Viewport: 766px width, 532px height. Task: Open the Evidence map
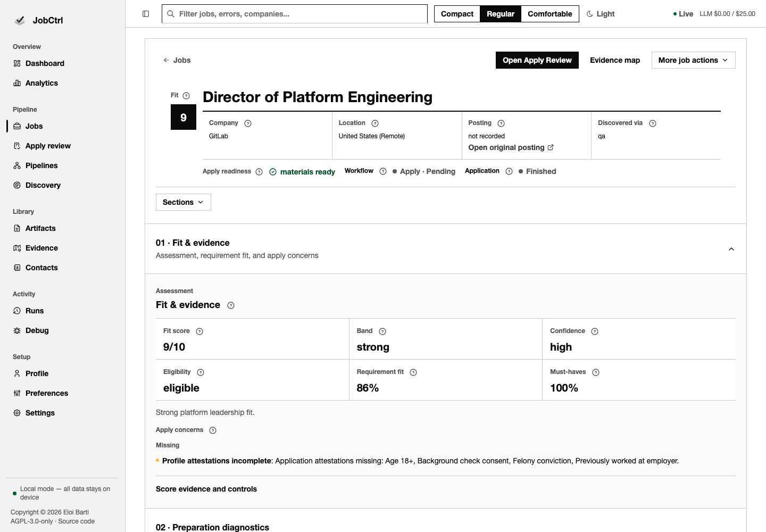(615, 60)
